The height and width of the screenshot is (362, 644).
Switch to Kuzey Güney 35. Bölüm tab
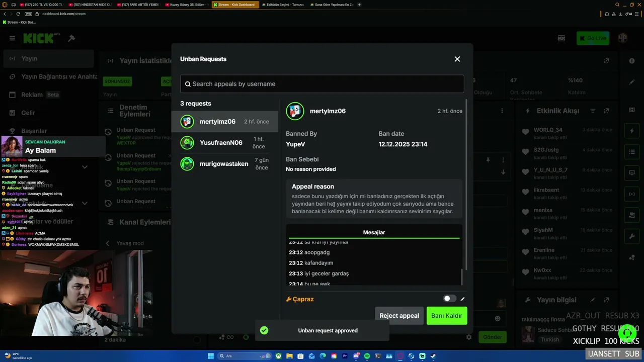[x=187, y=5]
